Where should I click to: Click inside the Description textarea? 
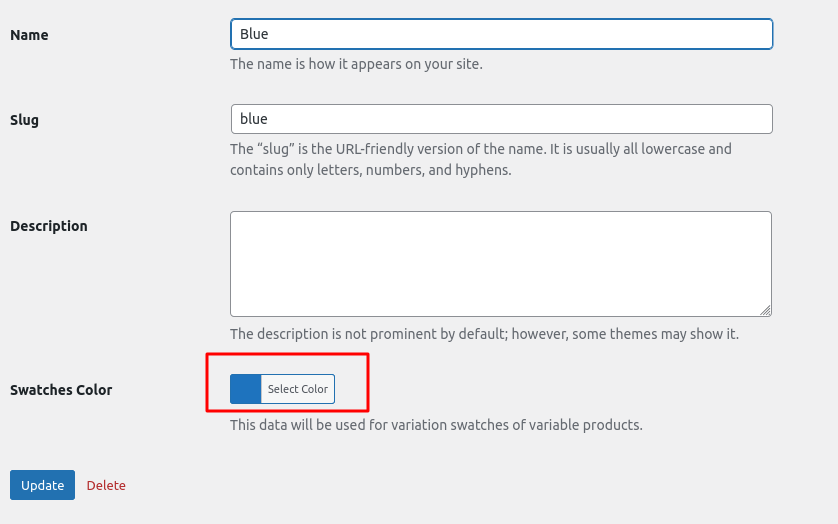(x=500, y=263)
